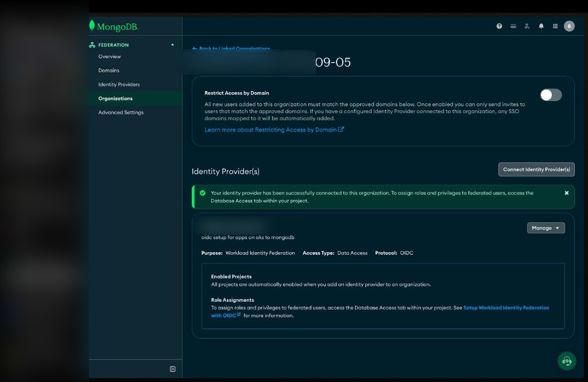Image resolution: width=588 pixels, height=382 pixels.
Task: Dismiss the success banner
Action: (567, 193)
